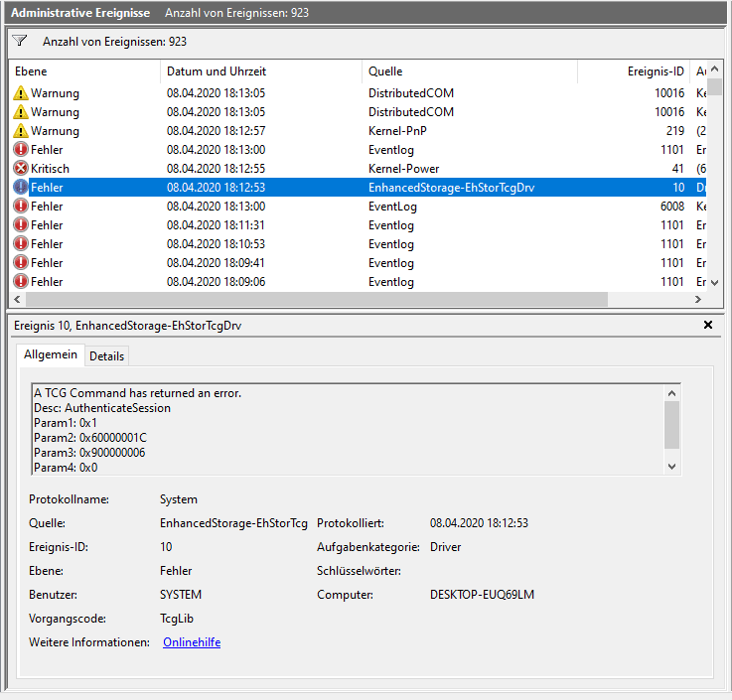Click Benutzer value 'SYSTEM'
732x700 pixels.
(181, 595)
